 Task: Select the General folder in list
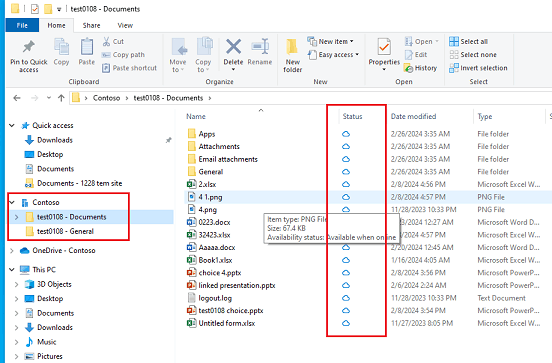click(205, 172)
